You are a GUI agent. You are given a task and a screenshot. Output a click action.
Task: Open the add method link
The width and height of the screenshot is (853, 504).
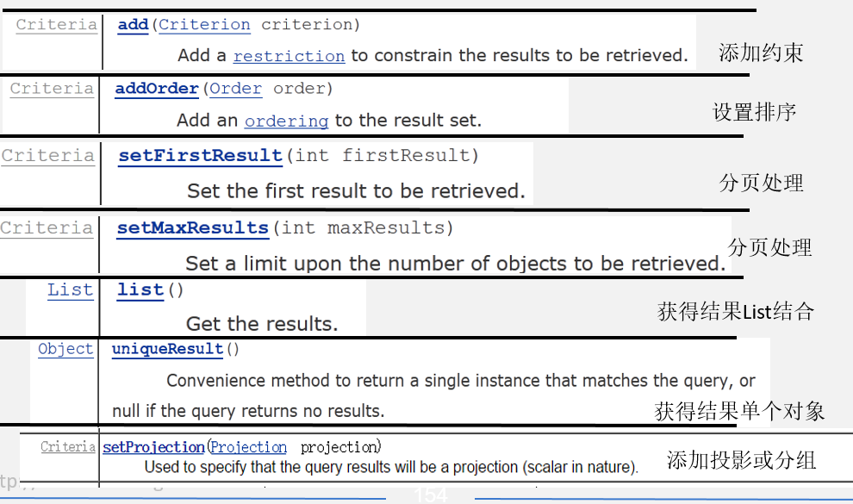point(133,25)
